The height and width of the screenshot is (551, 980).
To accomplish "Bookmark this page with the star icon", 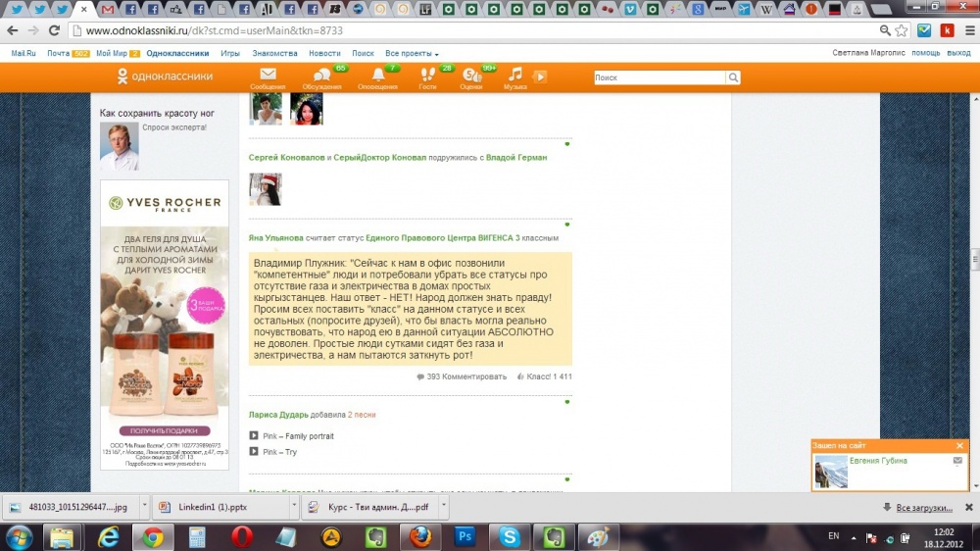I will pos(902,30).
